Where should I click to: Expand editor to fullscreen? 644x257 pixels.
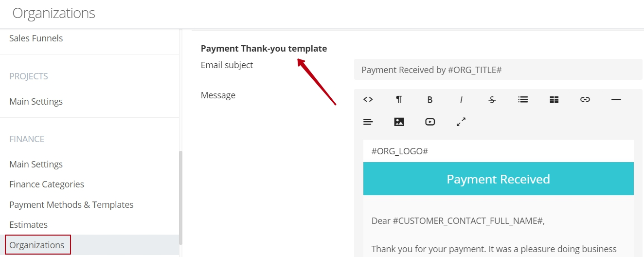coord(461,122)
